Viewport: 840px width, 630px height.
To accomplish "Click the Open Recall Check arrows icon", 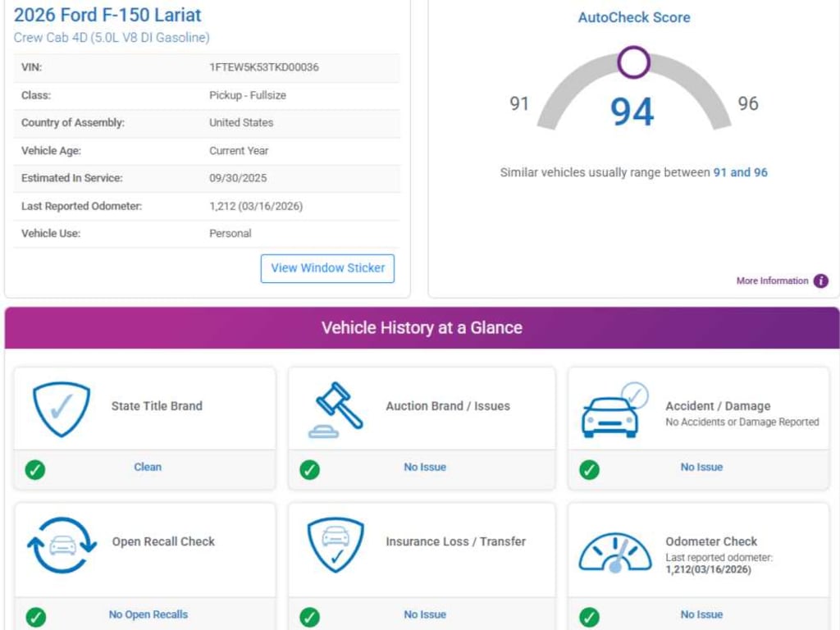I will pyautogui.click(x=62, y=545).
